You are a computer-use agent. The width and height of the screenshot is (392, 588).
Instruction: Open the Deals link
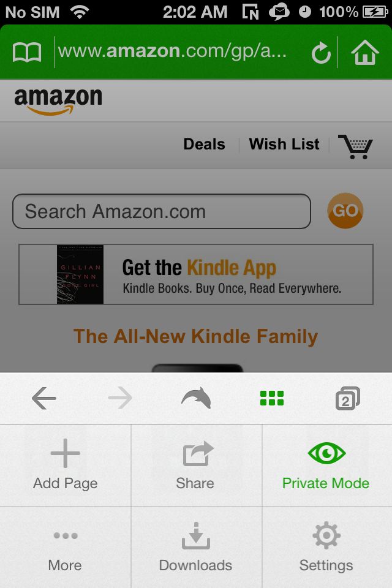[205, 145]
